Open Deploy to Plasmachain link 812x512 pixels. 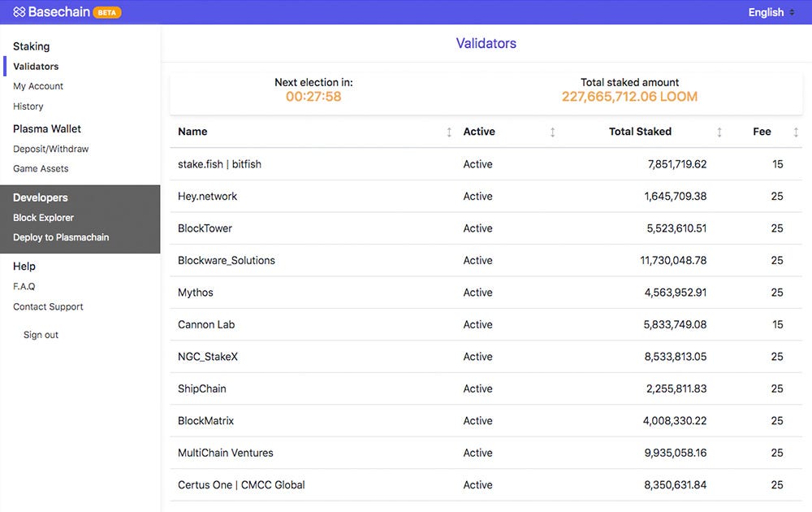click(x=61, y=237)
